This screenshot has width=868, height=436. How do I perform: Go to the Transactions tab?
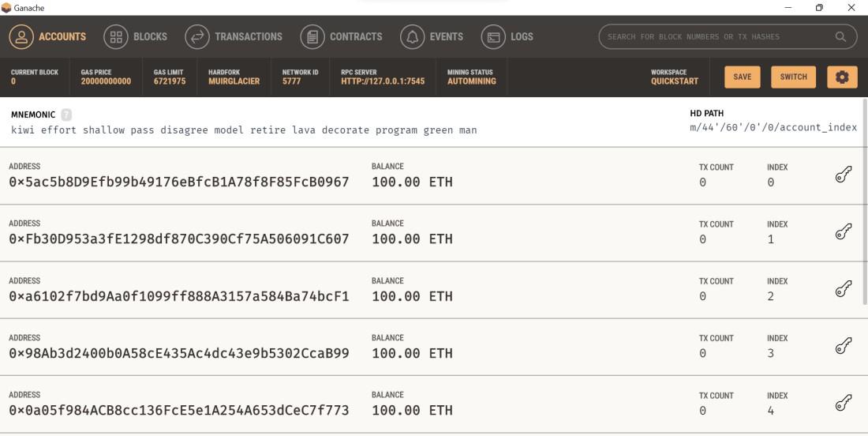(234, 36)
